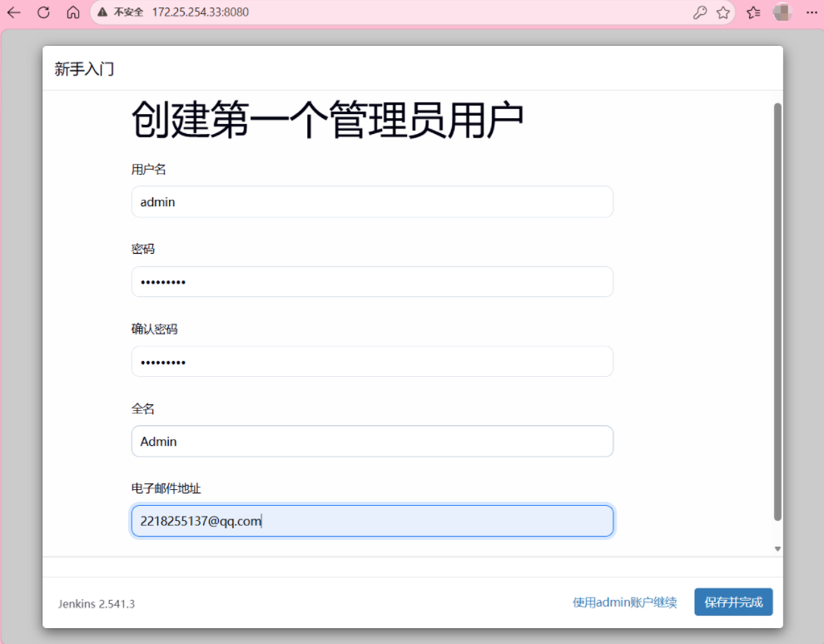Click the 新手入门 header text
Viewport: 824px width, 644px height.
(84, 69)
